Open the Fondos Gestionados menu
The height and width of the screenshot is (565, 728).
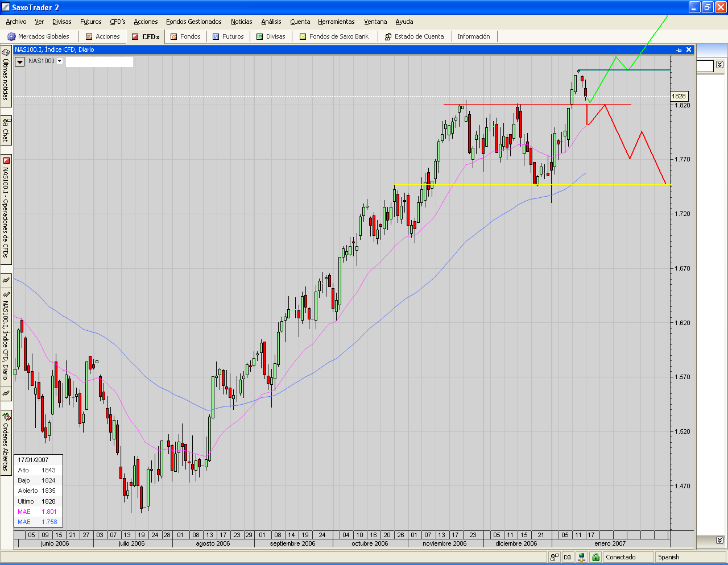194,22
